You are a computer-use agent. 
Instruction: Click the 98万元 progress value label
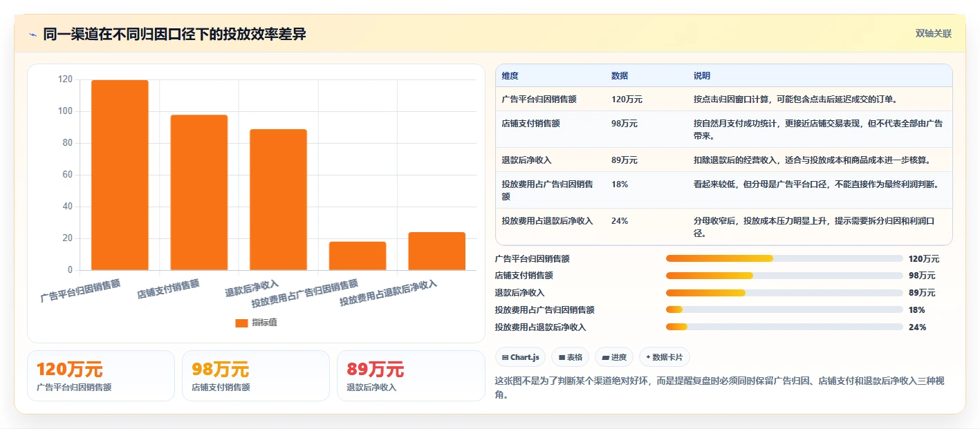(922, 276)
